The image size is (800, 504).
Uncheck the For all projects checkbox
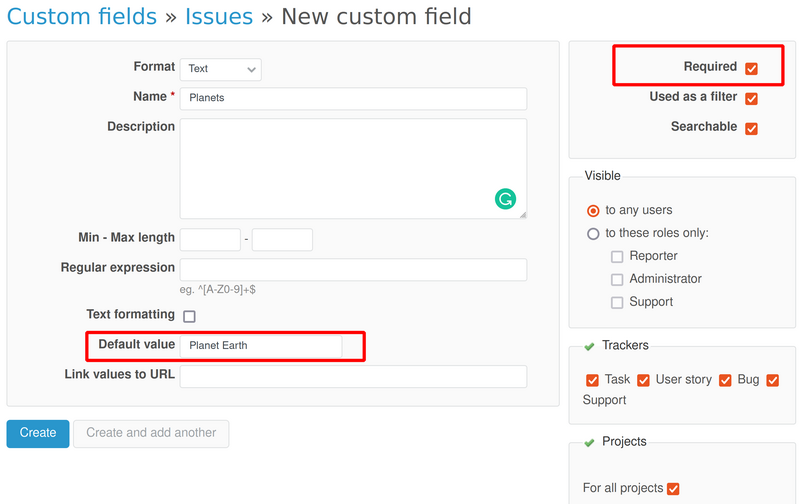point(673,489)
